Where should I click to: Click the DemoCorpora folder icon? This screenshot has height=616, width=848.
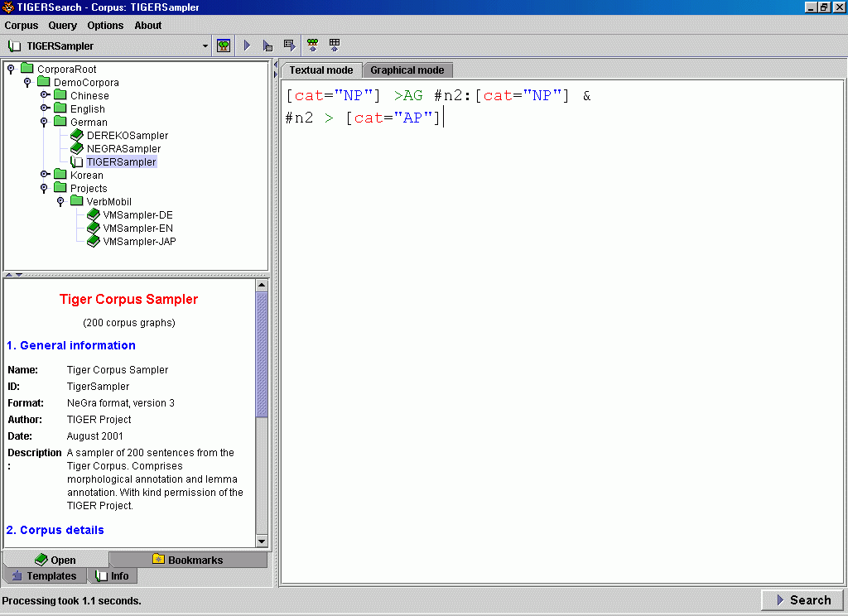(x=44, y=82)
